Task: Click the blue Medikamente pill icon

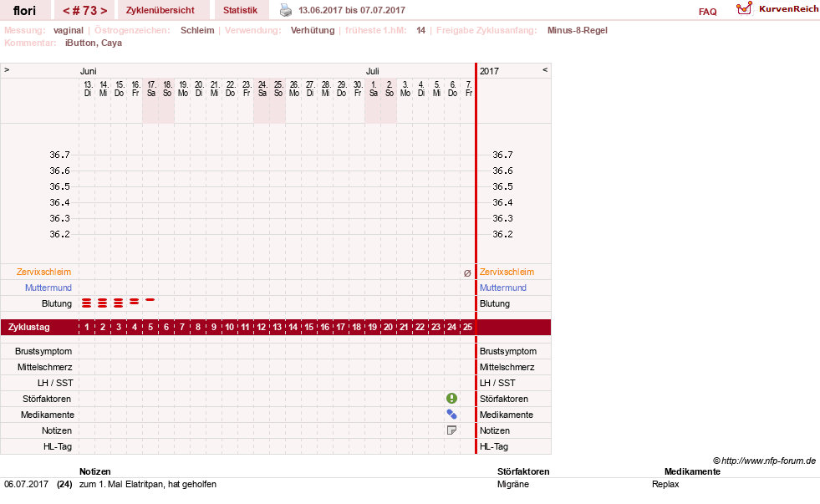Action: [452, 415]
